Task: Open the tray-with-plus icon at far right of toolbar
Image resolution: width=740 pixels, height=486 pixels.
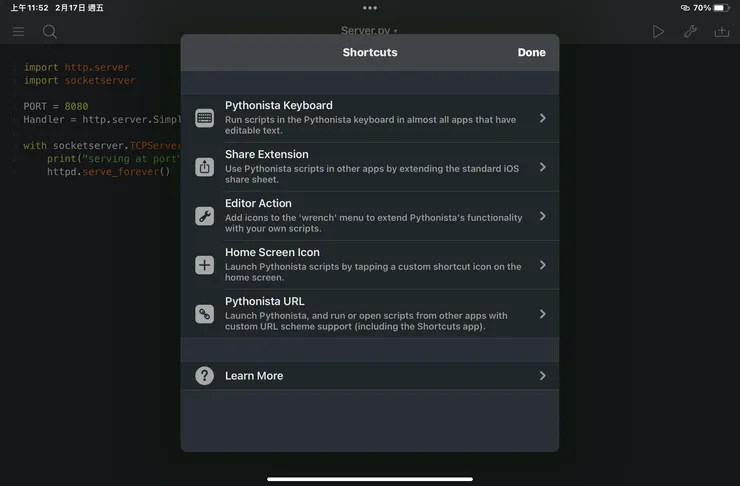Action: click(x=722, y=32)
